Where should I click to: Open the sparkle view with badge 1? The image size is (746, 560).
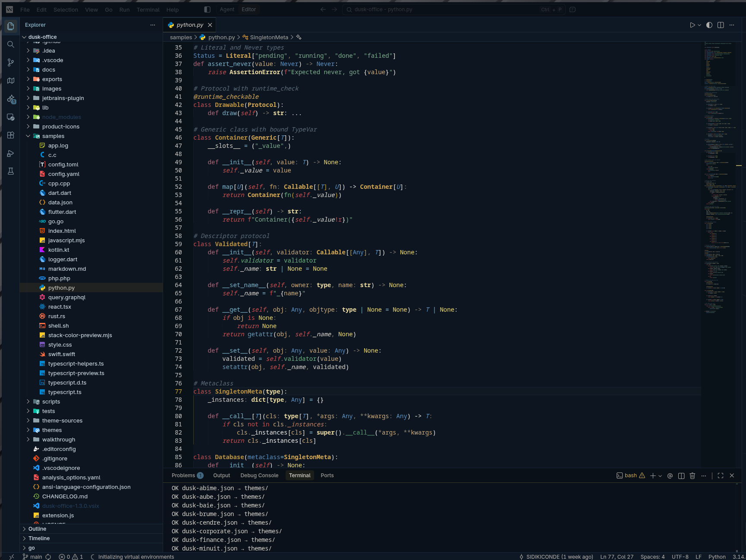(x=11, y=99)
